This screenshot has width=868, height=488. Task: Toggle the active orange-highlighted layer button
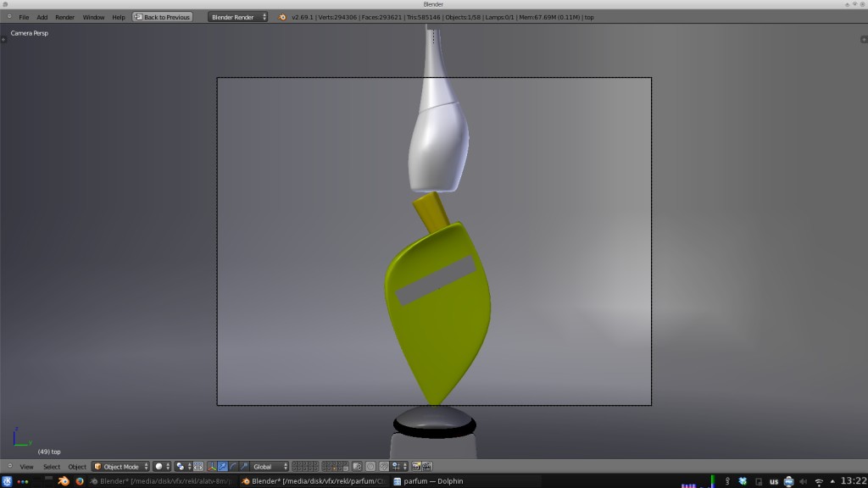coord(334,469)
